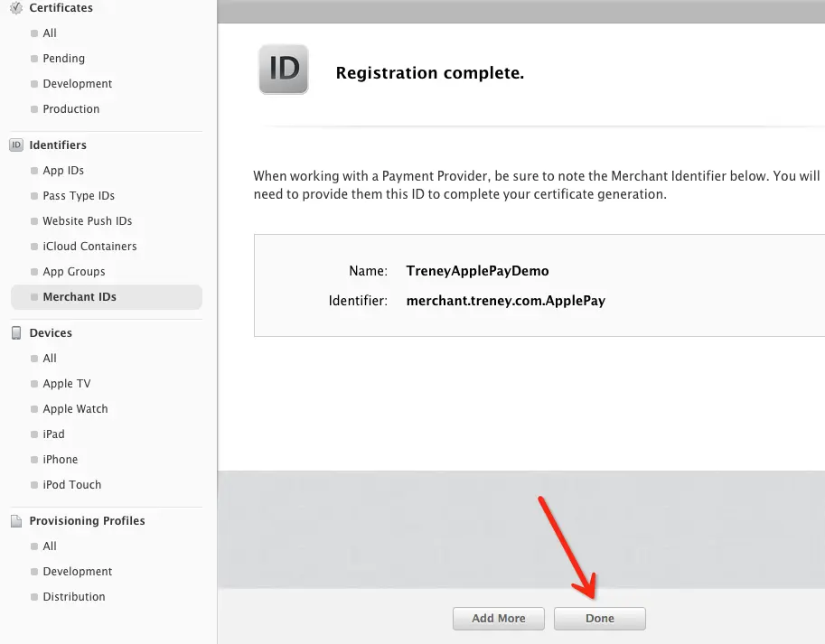Show Pending certificates

pyautogui.click(x=63, y=59)
